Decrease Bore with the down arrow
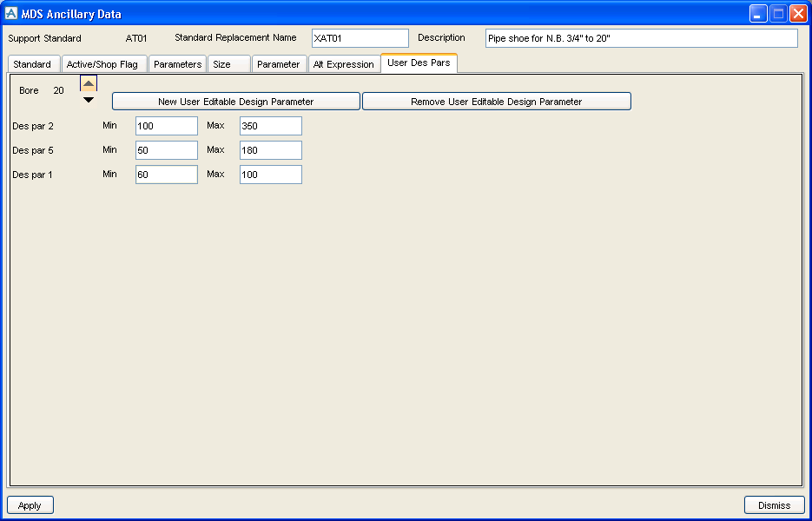 pyautogui.click(x=89, y=100)
